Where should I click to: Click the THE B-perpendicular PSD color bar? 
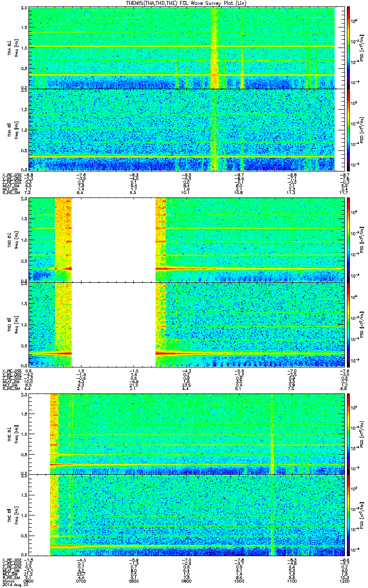348,433
